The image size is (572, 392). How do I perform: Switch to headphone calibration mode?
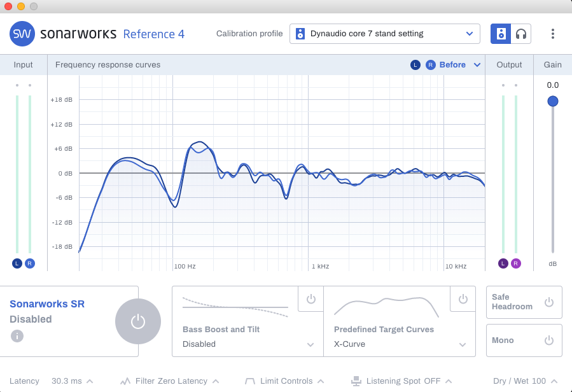click(x=521, y=34)
